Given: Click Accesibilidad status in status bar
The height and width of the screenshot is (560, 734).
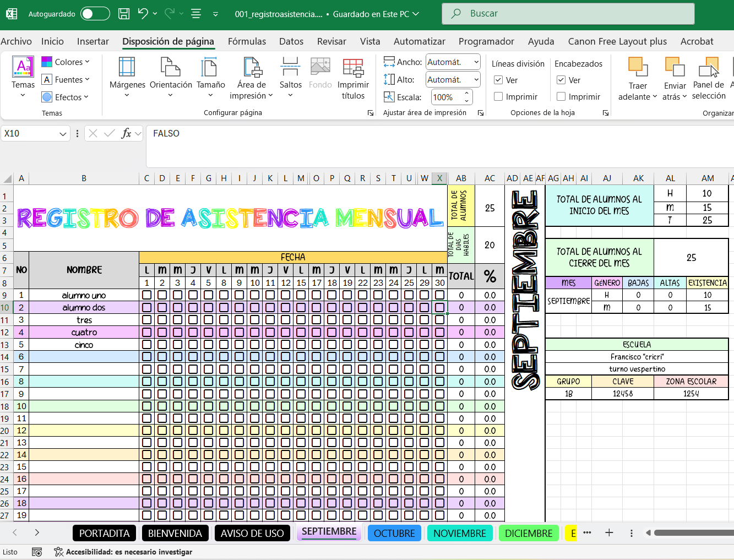Looking at the screenshot, I should click(123, 552).
